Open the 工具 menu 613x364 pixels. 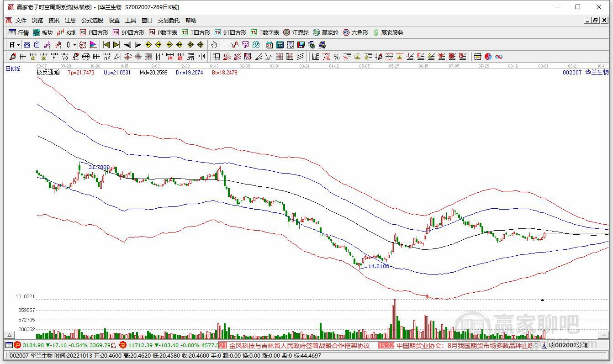[x=131, y=21]
